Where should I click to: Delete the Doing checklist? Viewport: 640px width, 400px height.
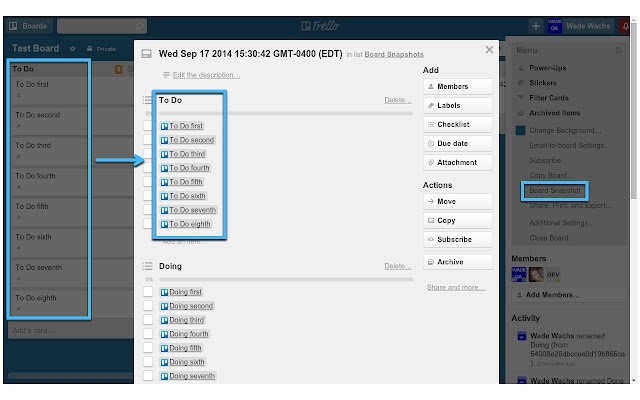click(397, 266)
